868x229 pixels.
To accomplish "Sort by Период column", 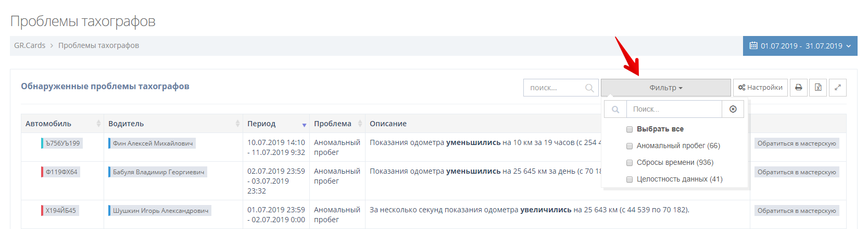I will [276, 124].
